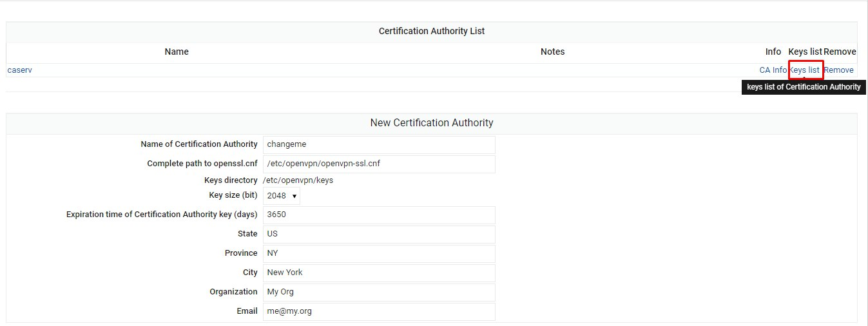The image size is (868, 326).
Task: Click the Name column header
Action: tap(177, 52)
